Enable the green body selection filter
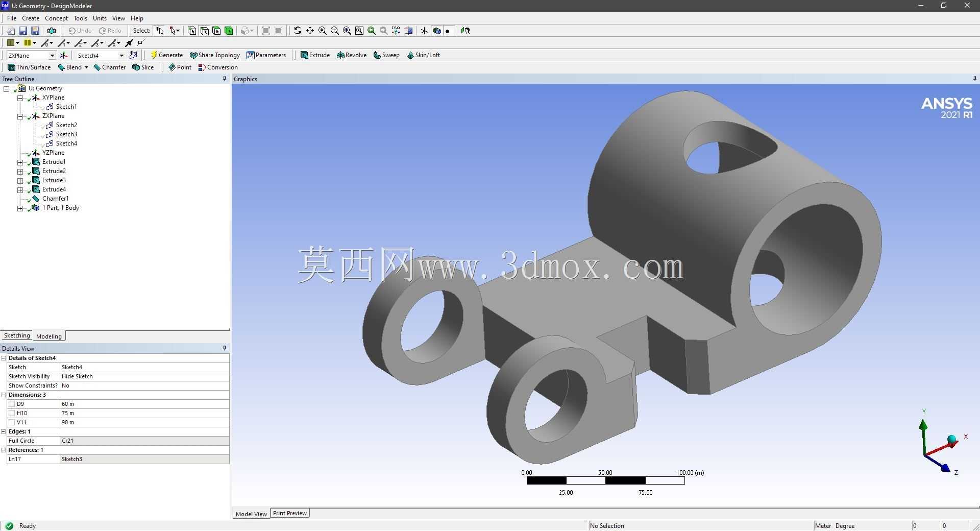This screenshot has width=980, height=531. pyautogui.click(x=229, y=31)
